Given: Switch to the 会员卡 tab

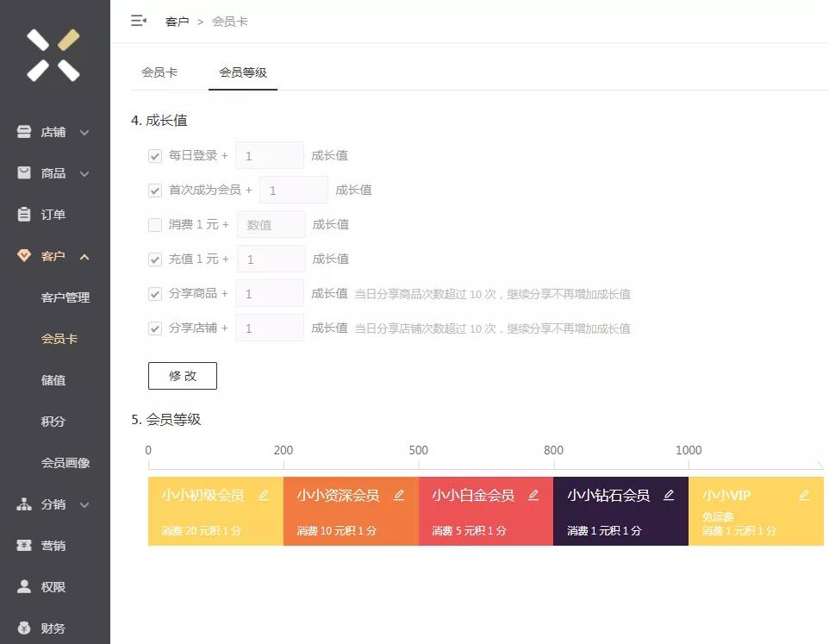Looking at the screenshot, I should tap(159, 72).
